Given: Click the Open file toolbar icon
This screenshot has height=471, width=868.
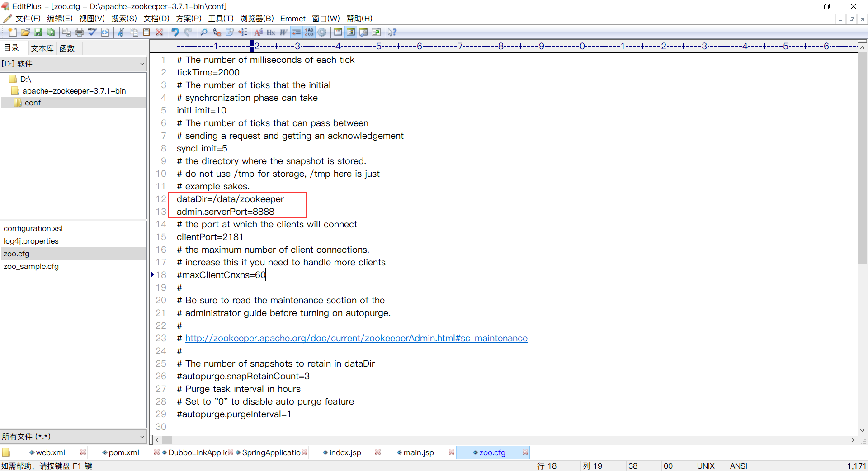Looking at the screenshot, I should pyautogui.click(x=25, y=32).
